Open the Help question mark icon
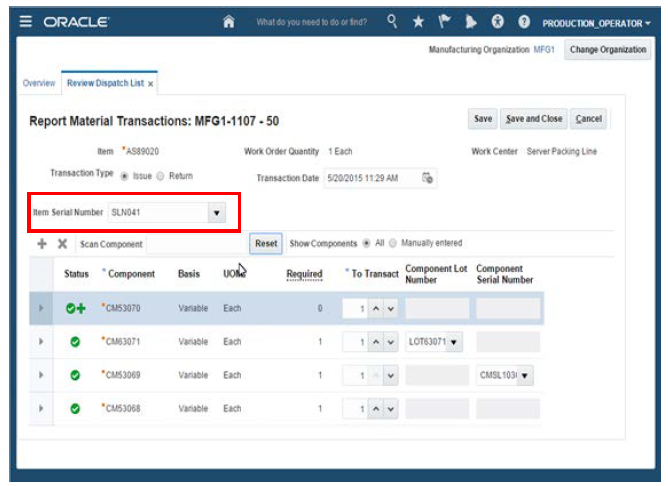The width and height of the screenshot is (668, 486). [x=524, y=21]
